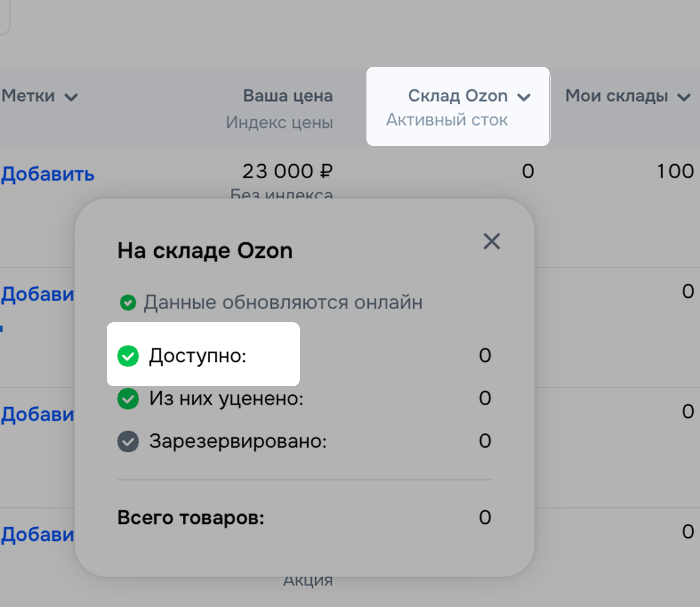Expand the "Метки" column chevron
The width and height of the screenshot is (700, 607).
[x=71, y=97]
